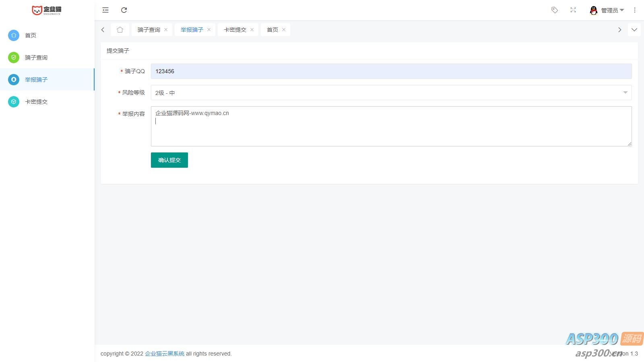Switch to the 骗子查询 tab

tap(149, 30)
